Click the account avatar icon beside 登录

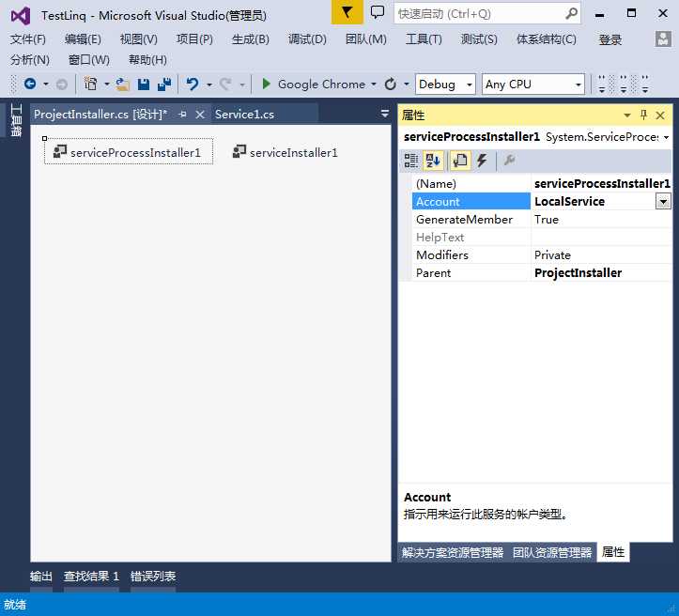663,38
